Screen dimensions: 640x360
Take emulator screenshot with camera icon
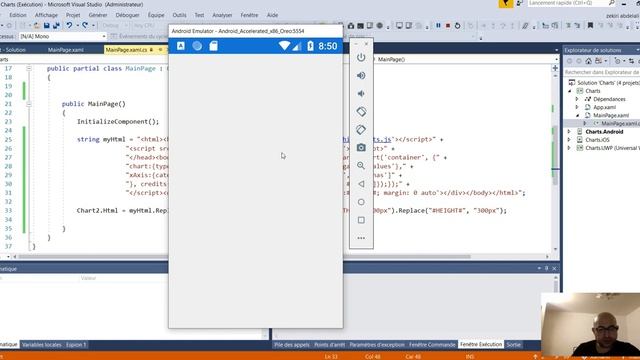click(x=361, y=147)
